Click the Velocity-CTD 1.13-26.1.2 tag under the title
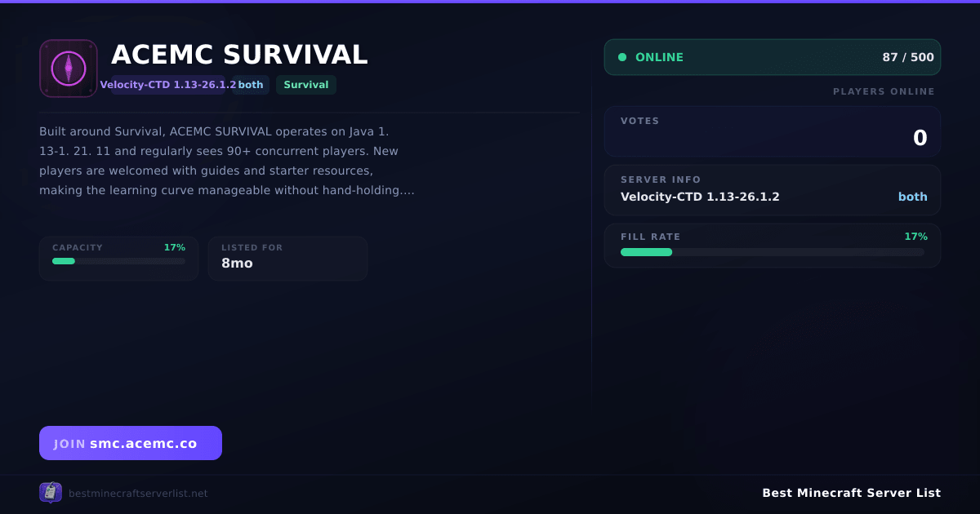 pos(168,85)
